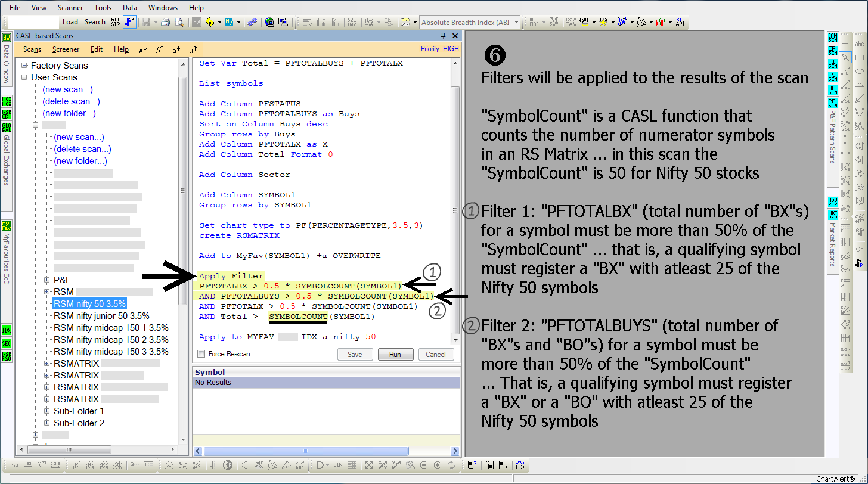
Task: Click the REL STR relative strength icon
Action: [116, 22]
